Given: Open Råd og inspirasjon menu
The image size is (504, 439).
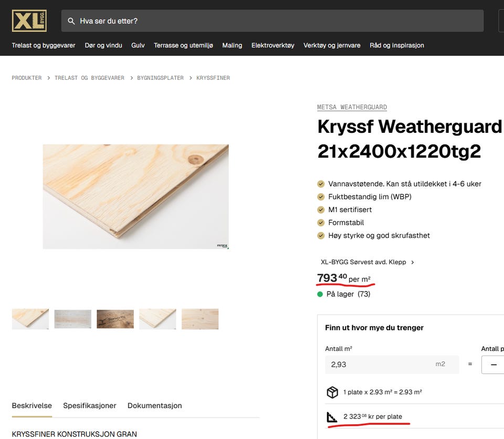Looking at the screenshot, I should point(397,45).
